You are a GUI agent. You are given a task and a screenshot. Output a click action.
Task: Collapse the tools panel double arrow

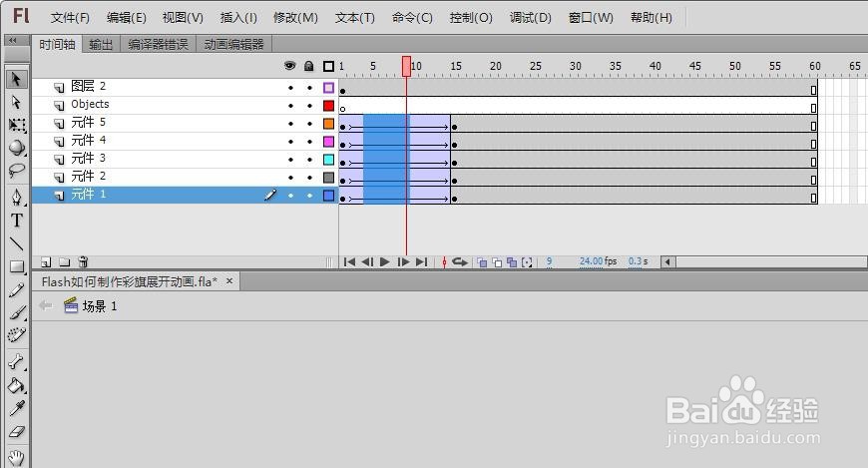click(x=13, y=40)
